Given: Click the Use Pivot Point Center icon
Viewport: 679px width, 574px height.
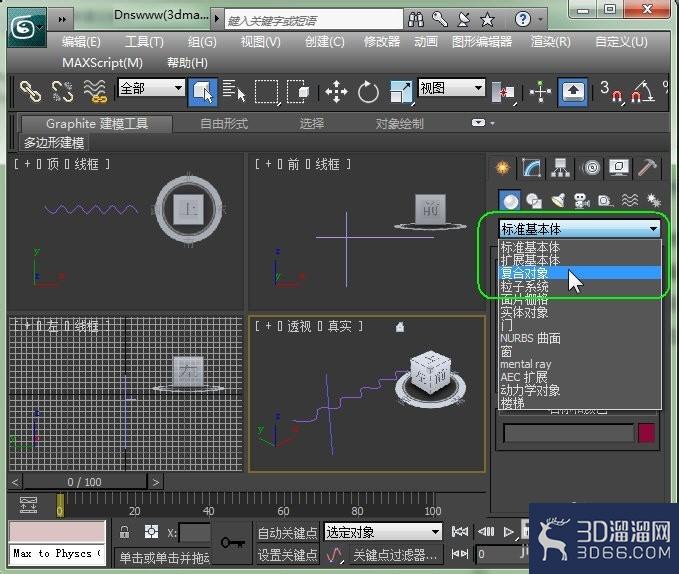Looking at the screenshot, I should pyautogui.click(x=502, y=92).
